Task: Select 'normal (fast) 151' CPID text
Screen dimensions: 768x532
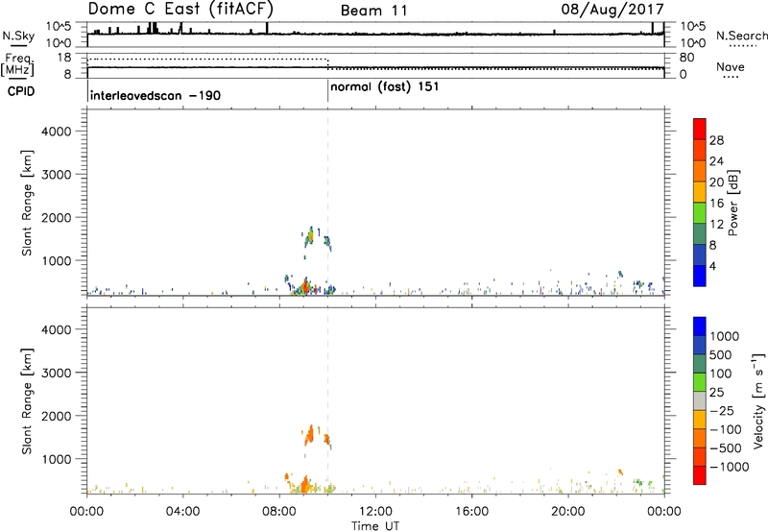Action: pyautogui.click(x=385, y=87)
